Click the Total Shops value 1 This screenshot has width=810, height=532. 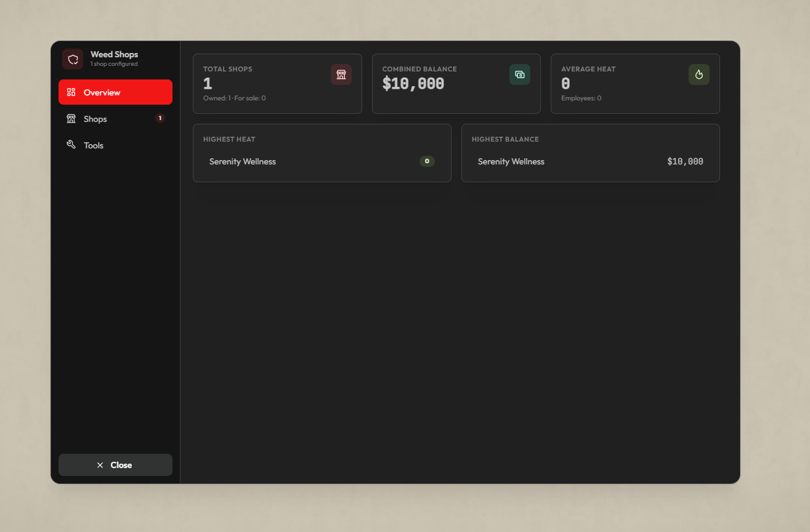[x=208, y=84]
